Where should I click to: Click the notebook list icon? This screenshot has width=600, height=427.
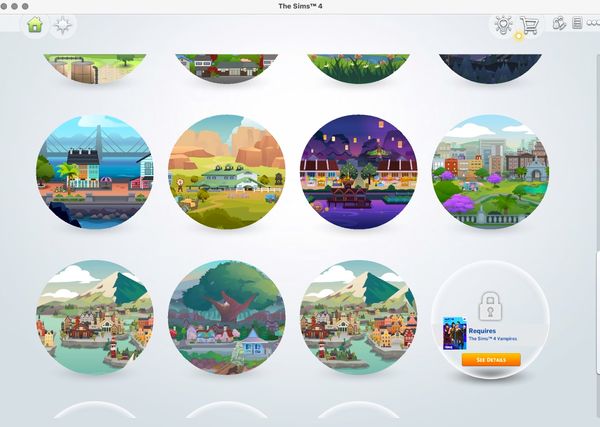(577, 24)
